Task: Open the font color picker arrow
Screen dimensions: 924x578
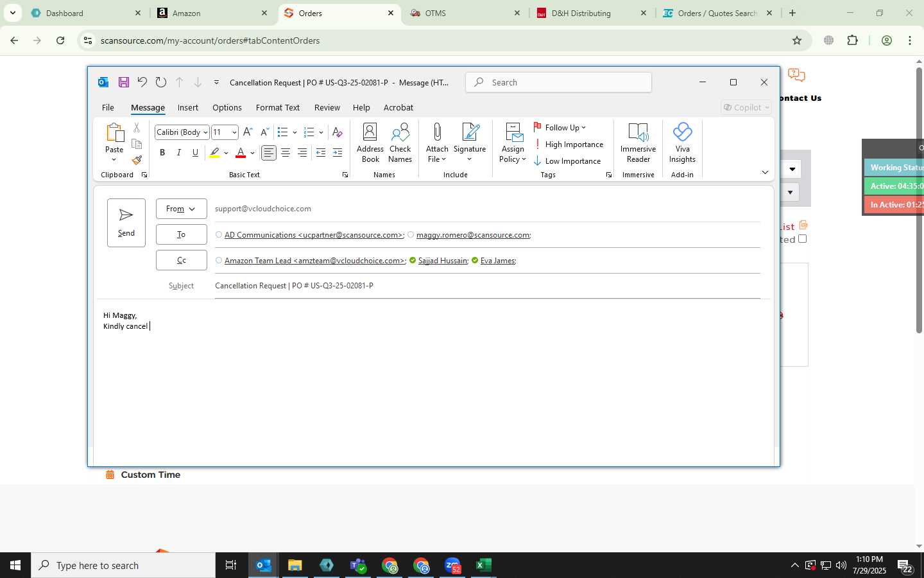Action: [x=252, y=153]
